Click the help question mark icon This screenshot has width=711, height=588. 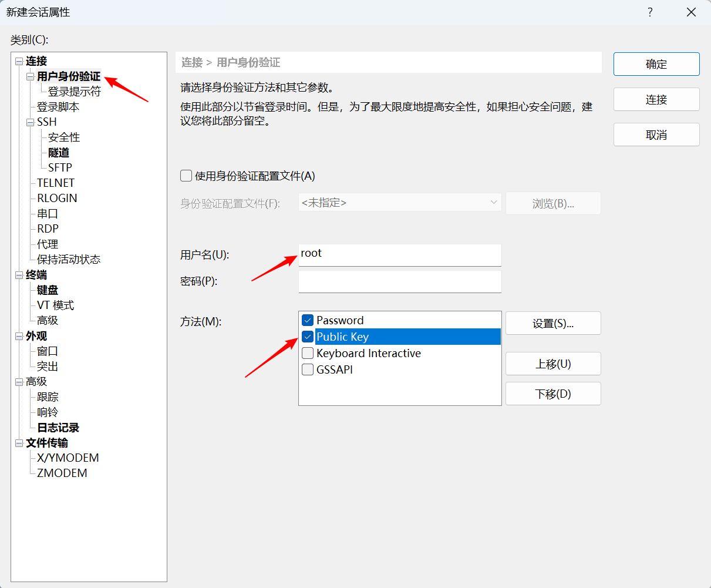(650, 12)
